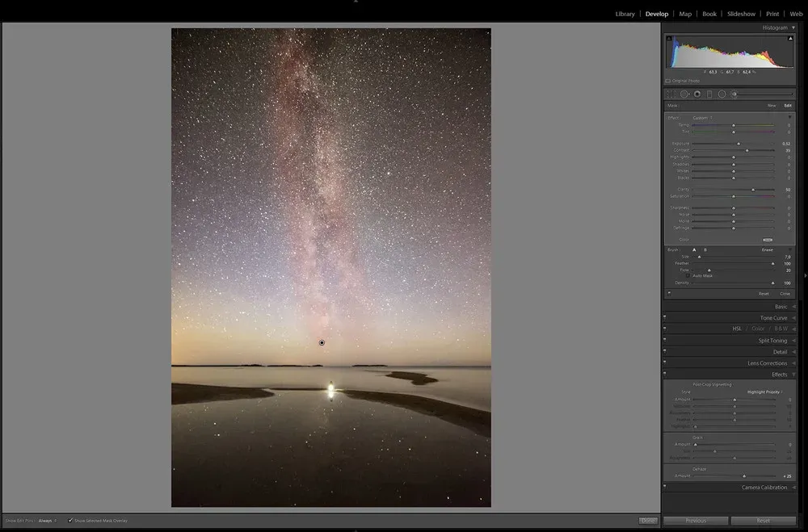This screenshot has height=532, width=808.
Task: Toggle the histogram highlight clipping indicator
Action: [790, 39]
